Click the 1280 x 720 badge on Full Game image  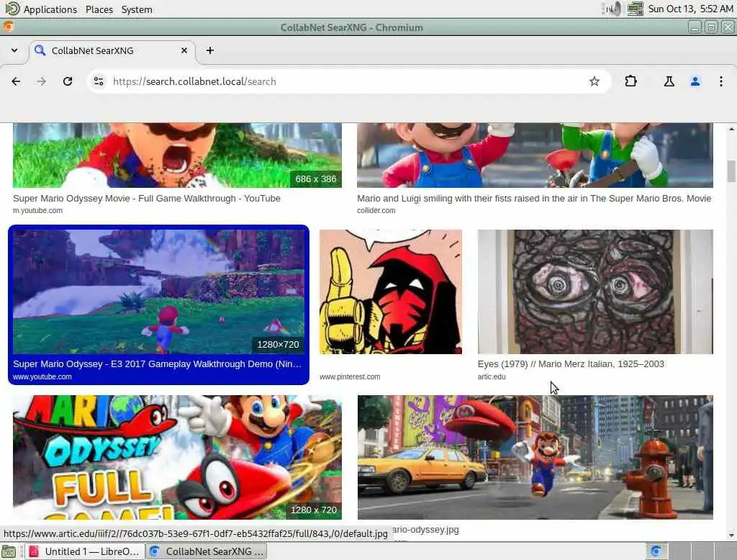[x=314, y=510]
